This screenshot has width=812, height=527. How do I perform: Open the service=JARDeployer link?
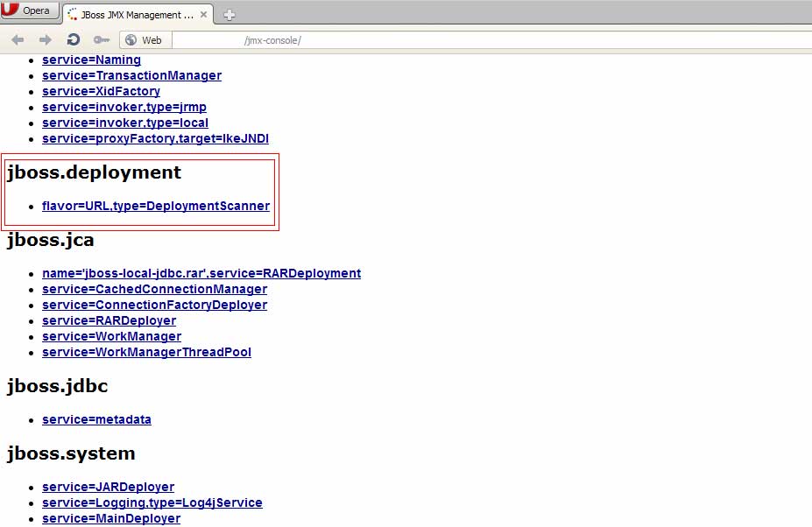point(108,487)
